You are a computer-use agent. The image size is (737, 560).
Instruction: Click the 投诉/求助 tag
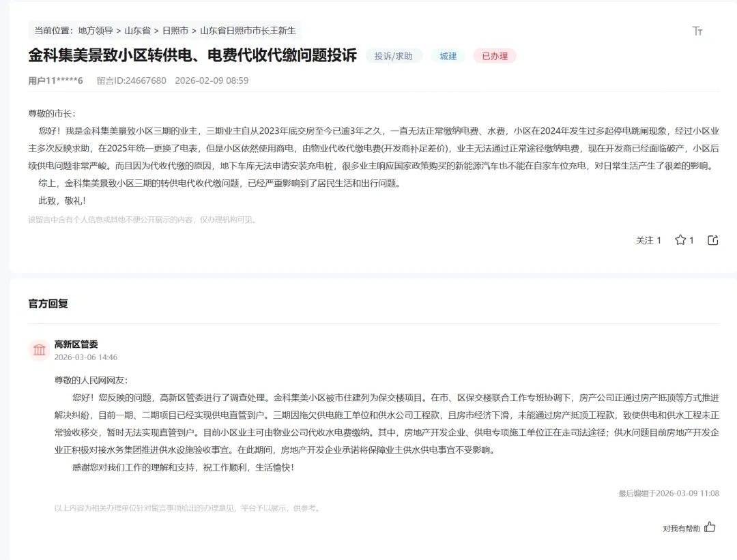click(394, 56)
